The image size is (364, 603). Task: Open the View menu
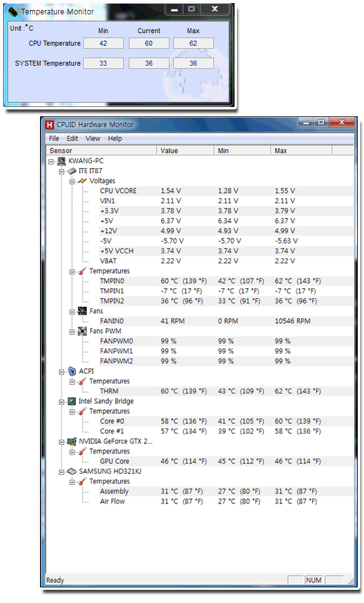[93, 138]
